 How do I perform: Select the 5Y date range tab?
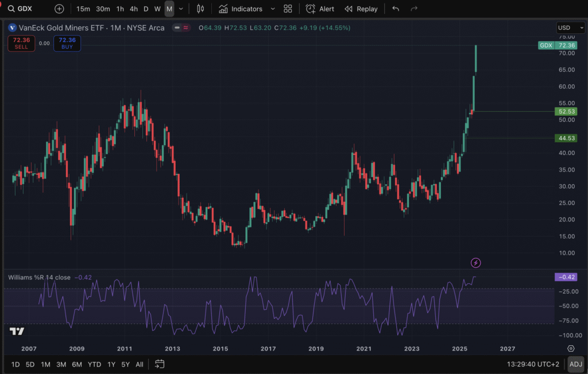tap(125, 364)
